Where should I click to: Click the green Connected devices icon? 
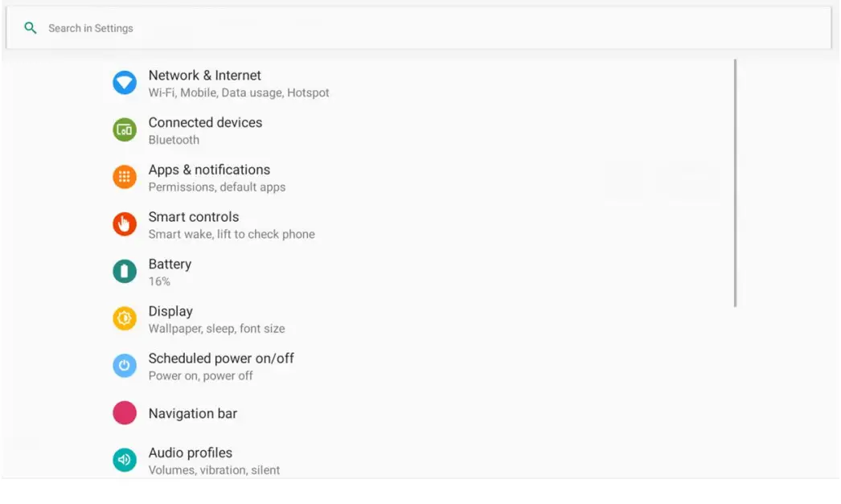pos(125,130)
